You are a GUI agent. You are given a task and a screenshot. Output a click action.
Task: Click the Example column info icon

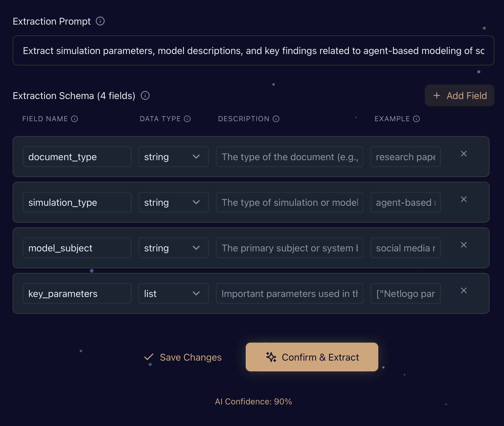[416, 119]
